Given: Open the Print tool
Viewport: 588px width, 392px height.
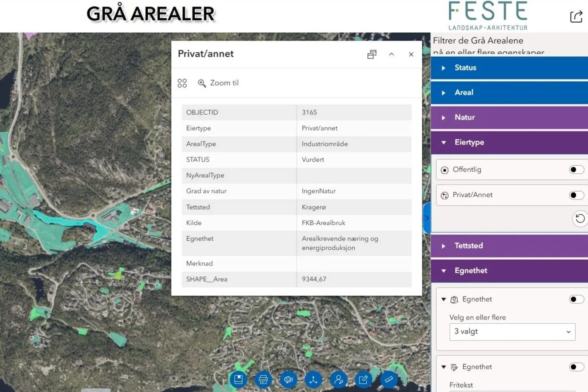Looking at the screenshot, I should [x=263, y=379].
